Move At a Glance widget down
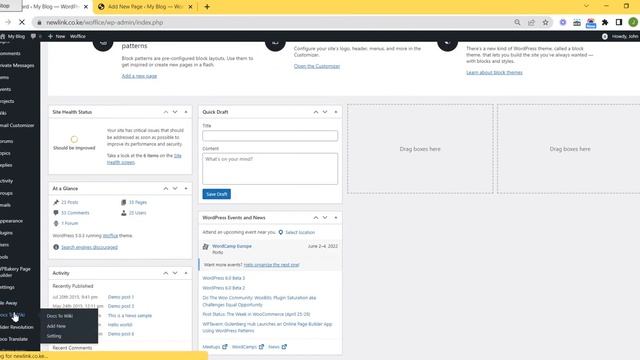The width and height of the screenshot is (640, 360). click(175, 189)
